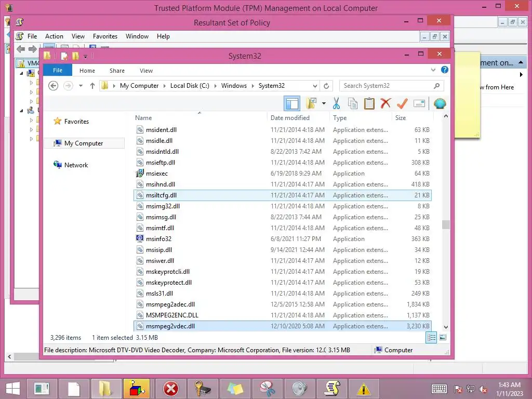Click Local Disk (C:) in address bar
Image resolution: width=532 pixels, height=399 pixels.
(x=190, y=86)
